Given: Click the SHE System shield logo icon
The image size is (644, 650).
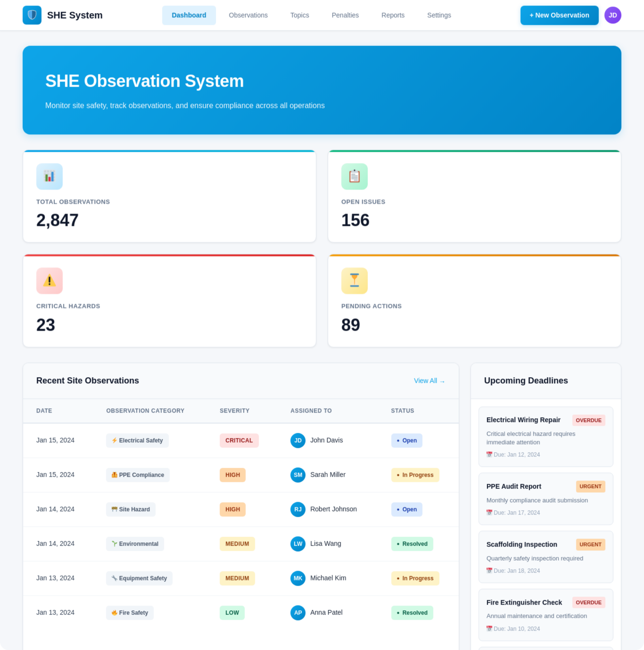Looking at the screenshot, I should click(x=32, y=15).
